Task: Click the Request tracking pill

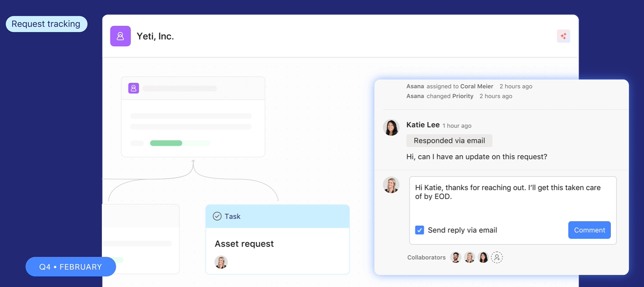Action: coord(46,24)
